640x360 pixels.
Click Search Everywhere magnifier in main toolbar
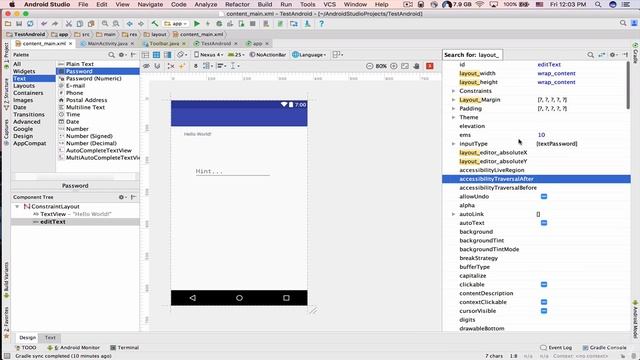(x=623, y=23)
